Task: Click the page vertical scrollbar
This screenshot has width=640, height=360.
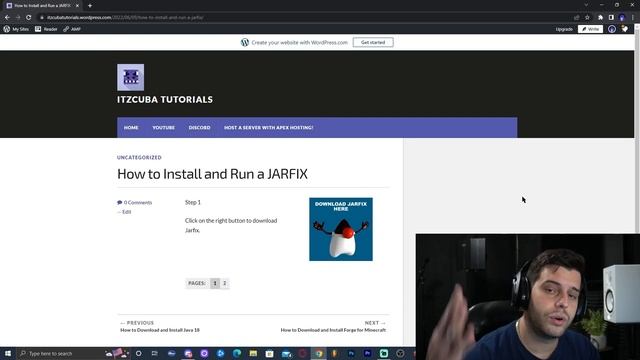Action: click(x=637, y=128)
